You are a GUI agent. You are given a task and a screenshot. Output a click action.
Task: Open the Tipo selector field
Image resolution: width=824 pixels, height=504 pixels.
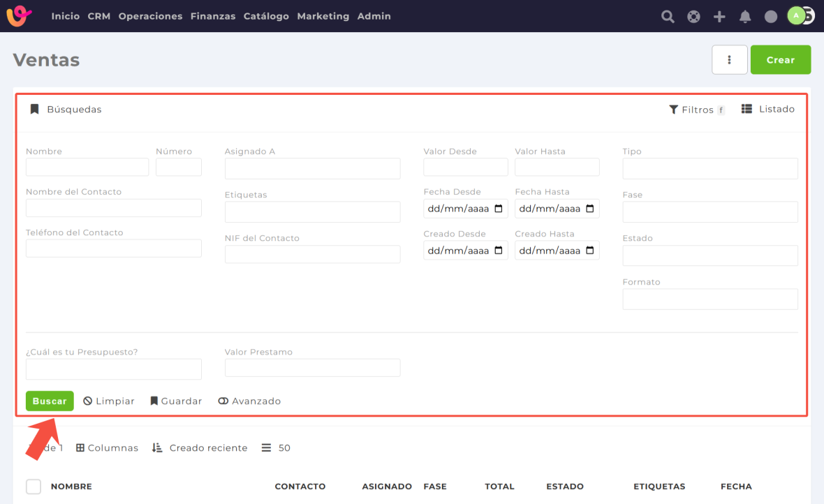pyautogui.click(x=709, y=168)
